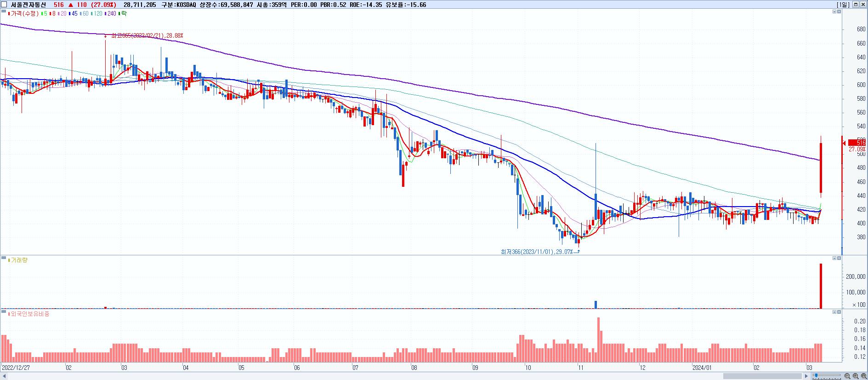868x380 pixels.
Task: Click the 구분:KOSDAQ market label
Action: (178, 5)
